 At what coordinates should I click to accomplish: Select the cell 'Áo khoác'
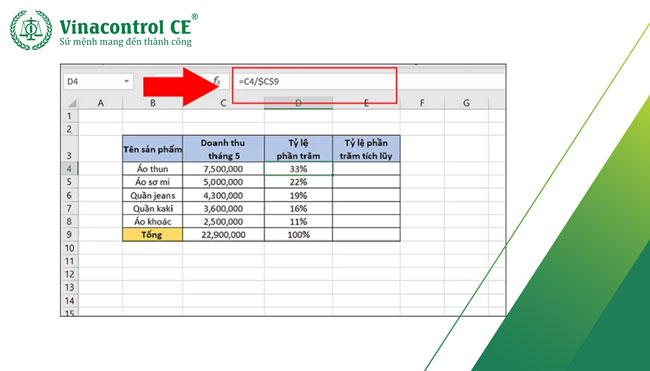(x=153, y=221)
